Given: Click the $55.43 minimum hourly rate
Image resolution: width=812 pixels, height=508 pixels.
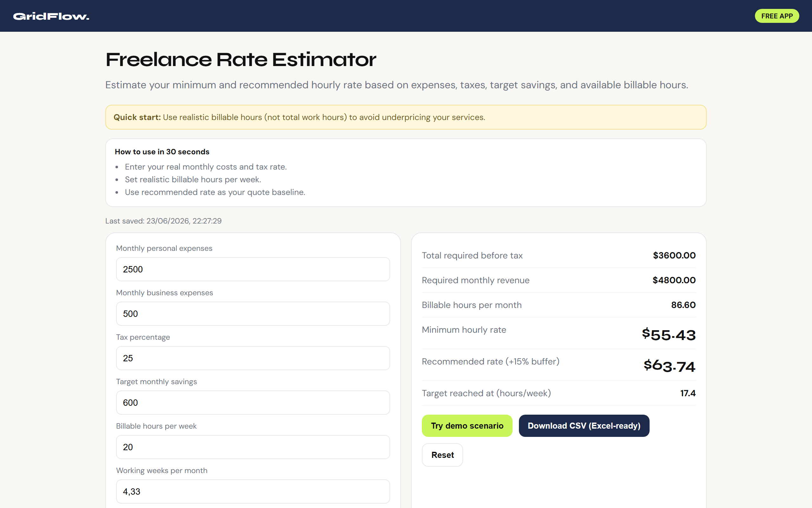Looking at the screenshot, I should pyautogui.click(x=669, y=335).
